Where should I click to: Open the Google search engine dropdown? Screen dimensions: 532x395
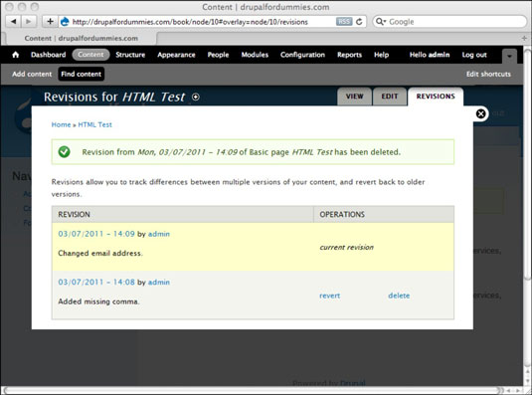pos(381,22)
